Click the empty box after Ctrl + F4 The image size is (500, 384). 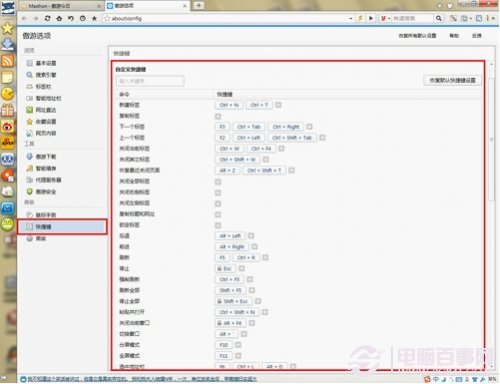coord(281,148)
